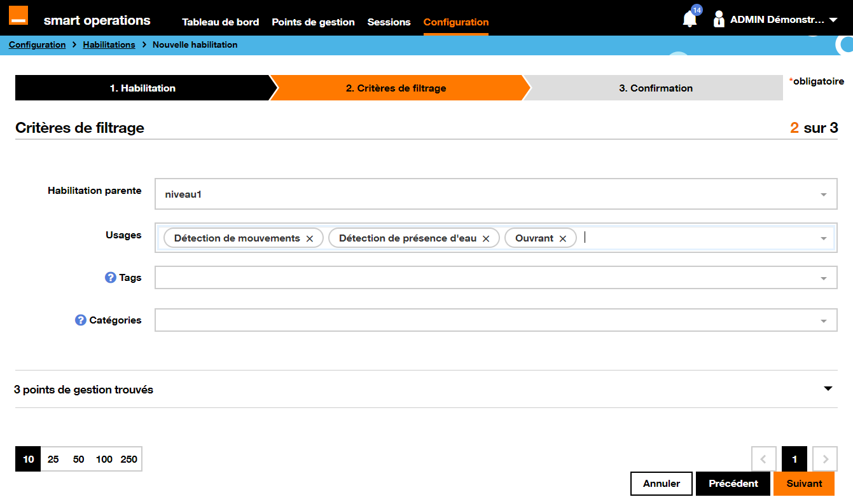This screenshot has height=504, width=853.
Task: Go to next page using the right chevron
Action: pos(824,459)
